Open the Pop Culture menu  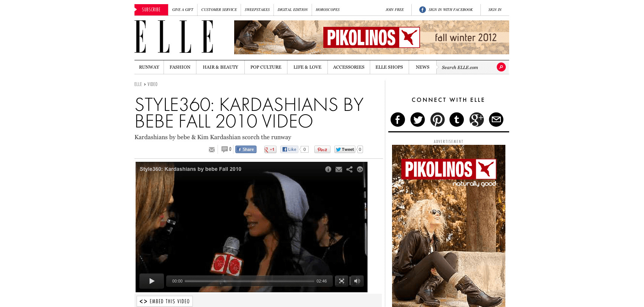point(266,67)
